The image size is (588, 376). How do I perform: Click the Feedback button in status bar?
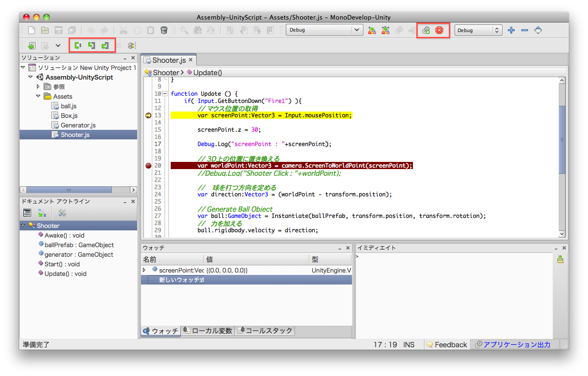(447, 344)
